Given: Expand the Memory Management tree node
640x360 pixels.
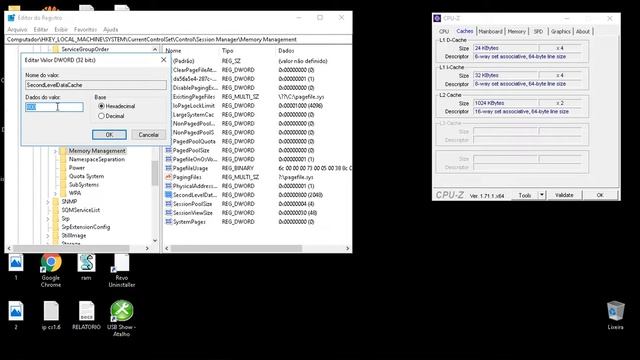Looking at the screenshot, I should (x=56, y=151).
